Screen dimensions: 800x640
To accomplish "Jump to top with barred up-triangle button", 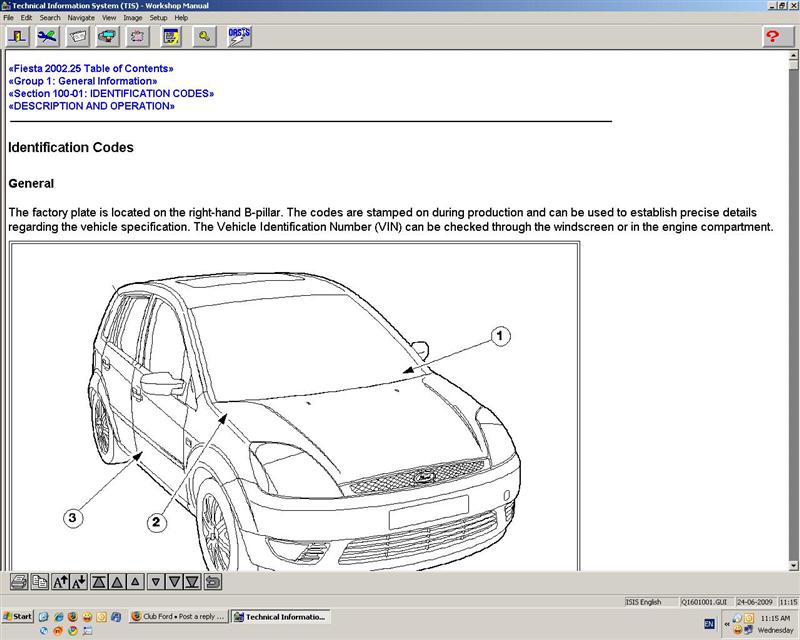I will [x=99, y=581].
